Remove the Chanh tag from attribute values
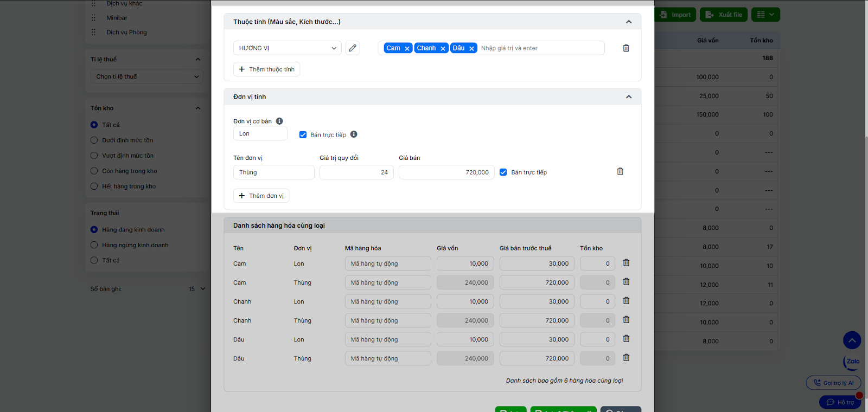 [443, 49]
